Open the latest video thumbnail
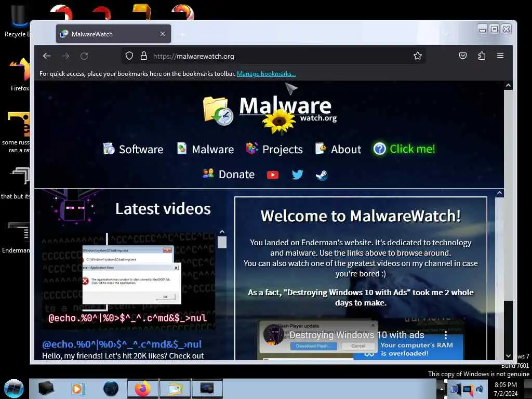This screenshot has width=532, height=399. coord(128,281)
